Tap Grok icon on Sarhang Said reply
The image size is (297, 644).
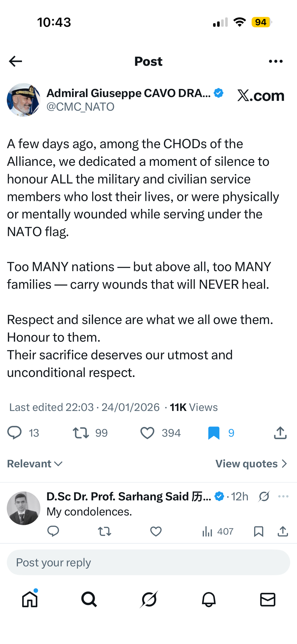(264, 497)
